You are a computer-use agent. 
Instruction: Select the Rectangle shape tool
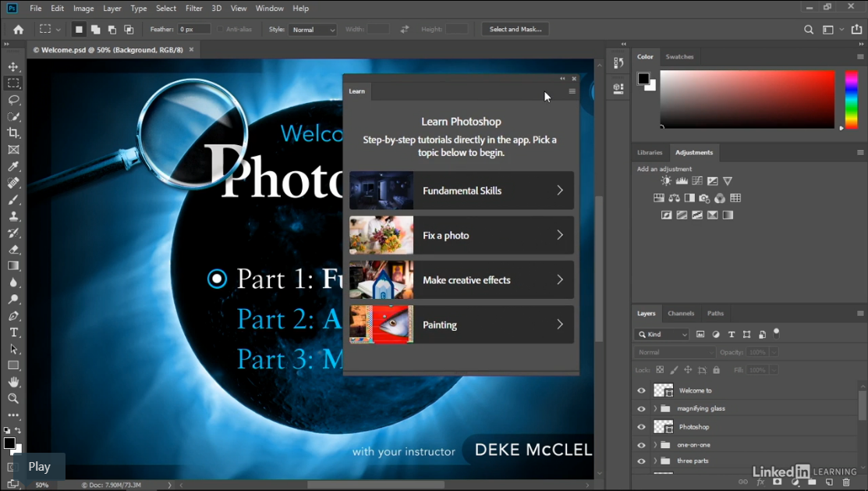pyautogui.click(x=13, y=365)
